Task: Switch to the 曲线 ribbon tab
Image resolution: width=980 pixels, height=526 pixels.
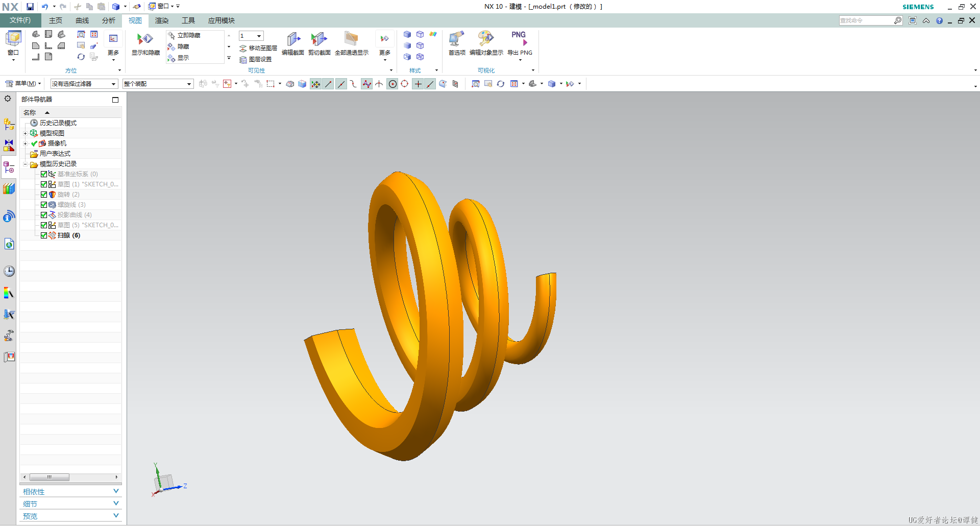Action: click(x=82, y=20)
